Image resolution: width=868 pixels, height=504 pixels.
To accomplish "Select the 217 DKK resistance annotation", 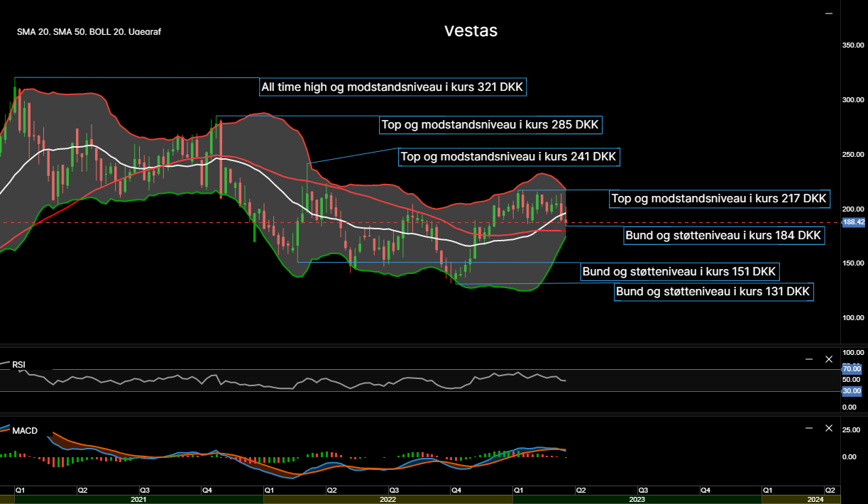I will [x=720, y=199].
